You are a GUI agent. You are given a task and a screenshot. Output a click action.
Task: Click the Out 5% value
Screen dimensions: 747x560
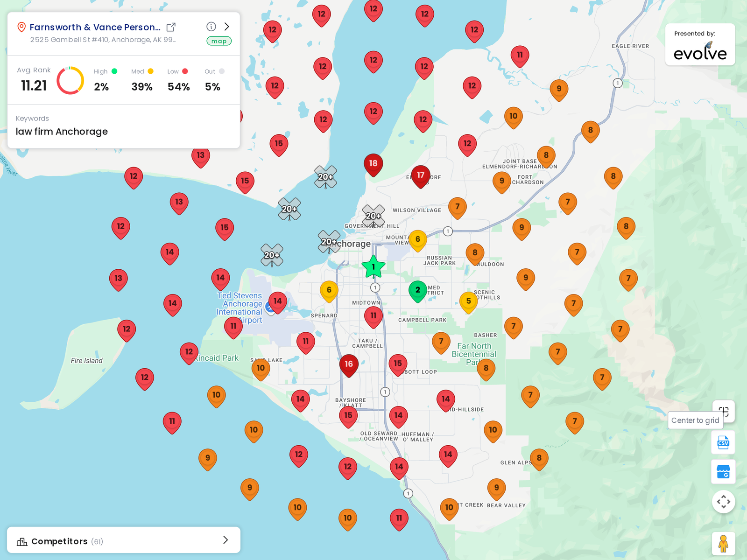212,87
